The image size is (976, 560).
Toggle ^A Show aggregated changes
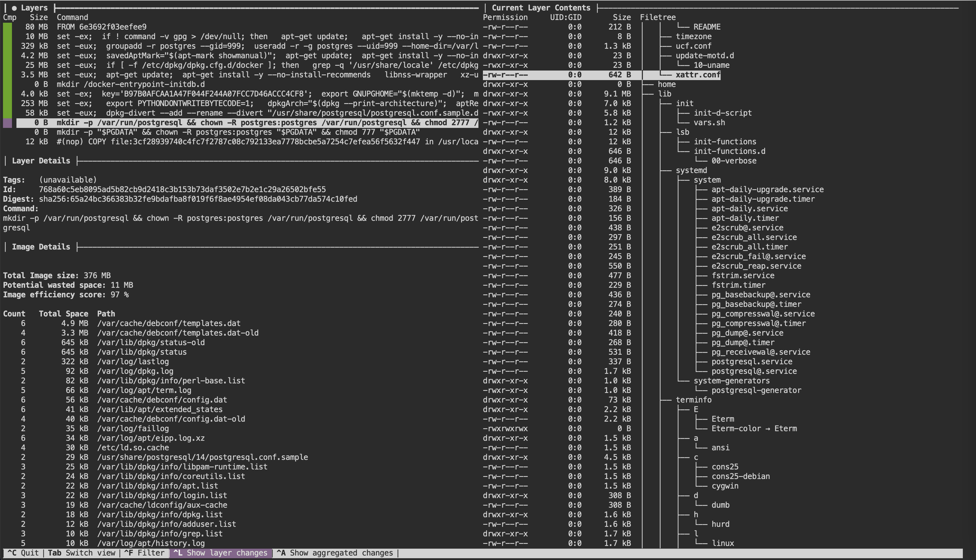click(x=334, y=553)
